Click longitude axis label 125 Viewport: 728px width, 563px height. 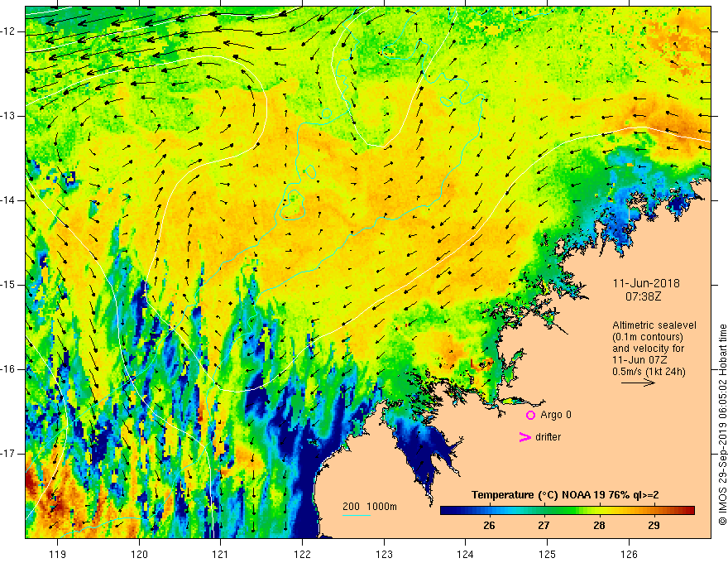[x=547, y=554]
